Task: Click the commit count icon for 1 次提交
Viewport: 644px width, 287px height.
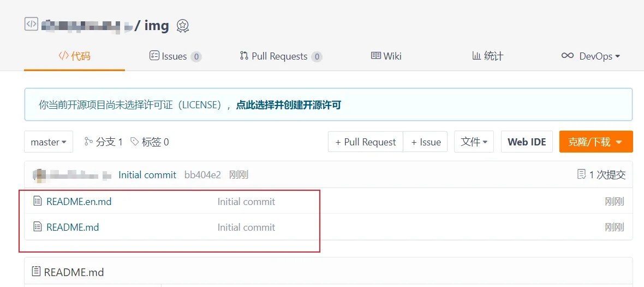Action: click(582, 174)
